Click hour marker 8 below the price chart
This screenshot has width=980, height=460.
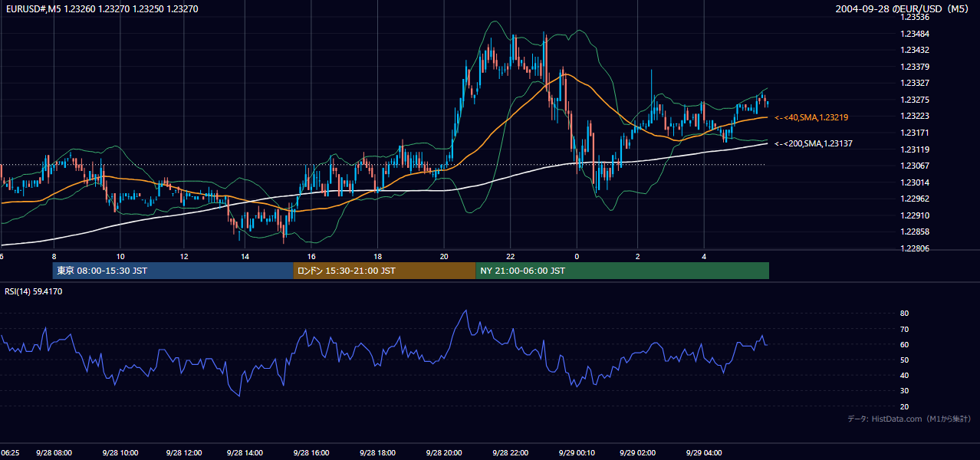[54, 256]
